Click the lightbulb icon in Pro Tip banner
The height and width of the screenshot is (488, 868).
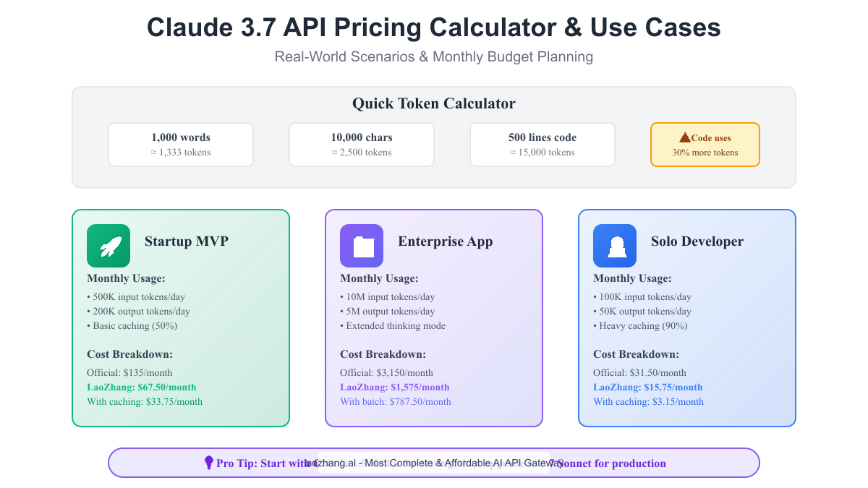click(209, 462)
